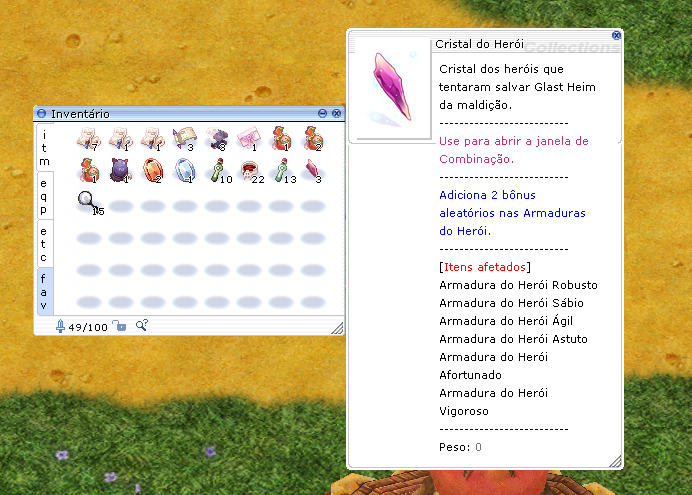
Task: Select the pale blue gemstone item
Action: tap(184, 170)
